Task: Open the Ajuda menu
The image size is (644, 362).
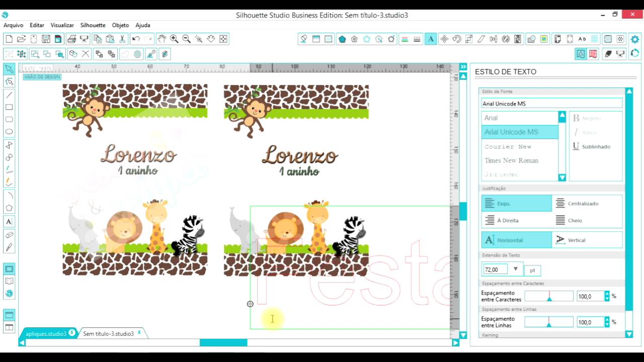Action: tap(142, 25)
